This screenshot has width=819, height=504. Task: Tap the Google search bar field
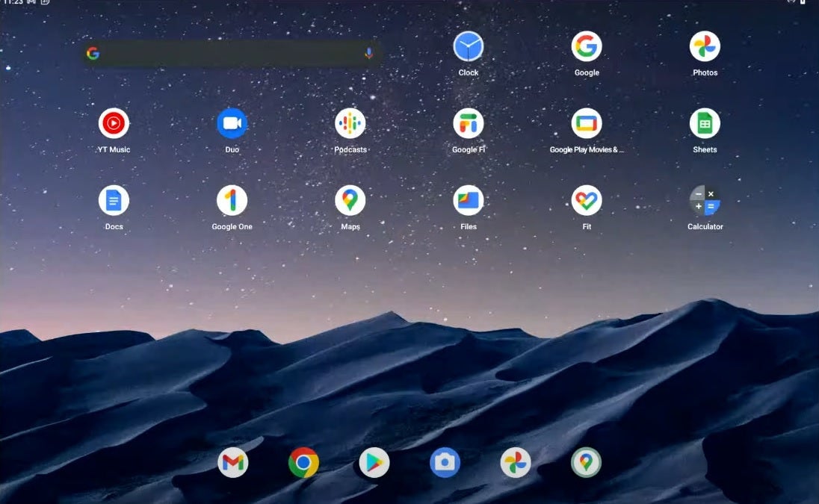224,54
